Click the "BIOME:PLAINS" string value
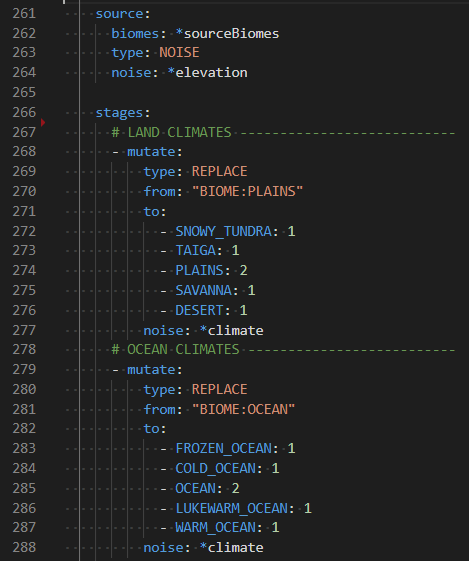This screenshot has height=561, width=469. (247, 191)
